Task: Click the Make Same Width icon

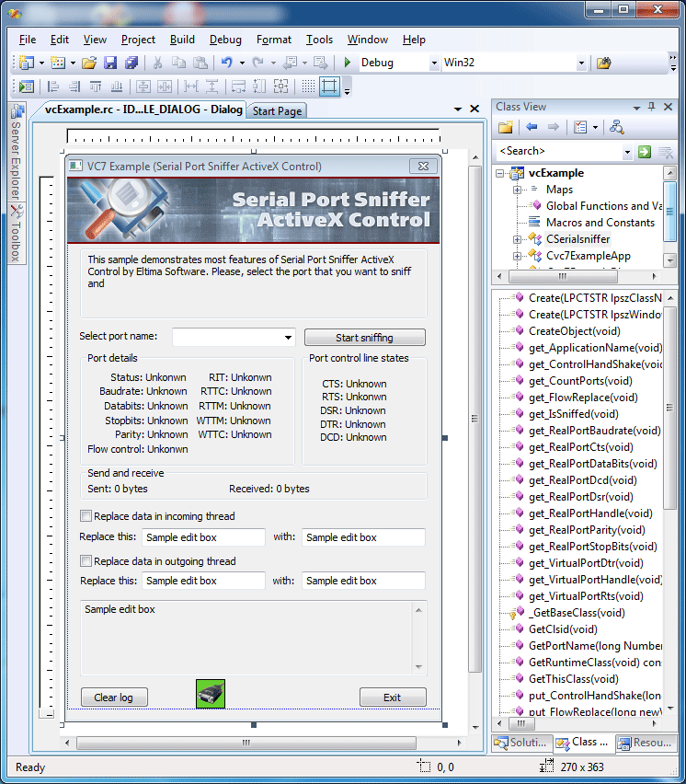Action: tap(238, 86)
